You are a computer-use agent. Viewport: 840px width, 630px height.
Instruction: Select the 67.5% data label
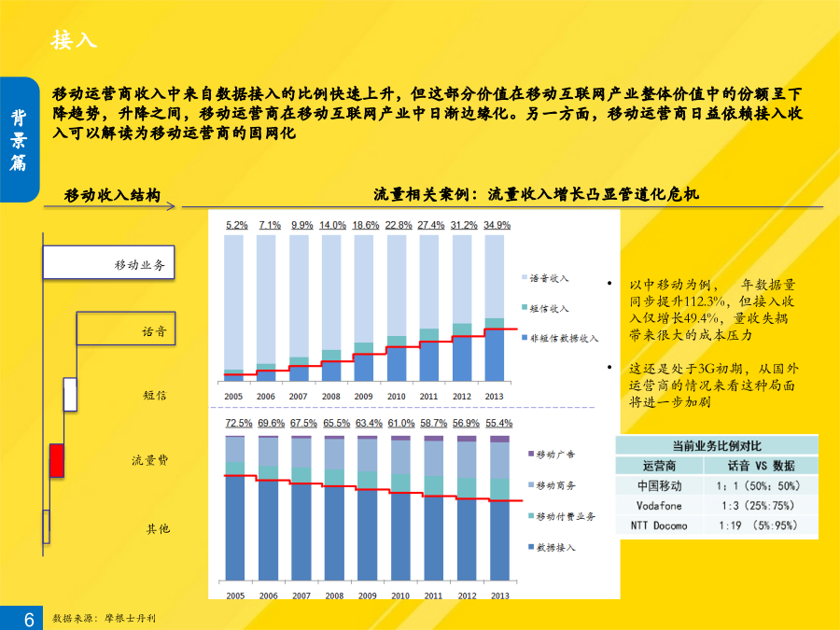[303, 423]
